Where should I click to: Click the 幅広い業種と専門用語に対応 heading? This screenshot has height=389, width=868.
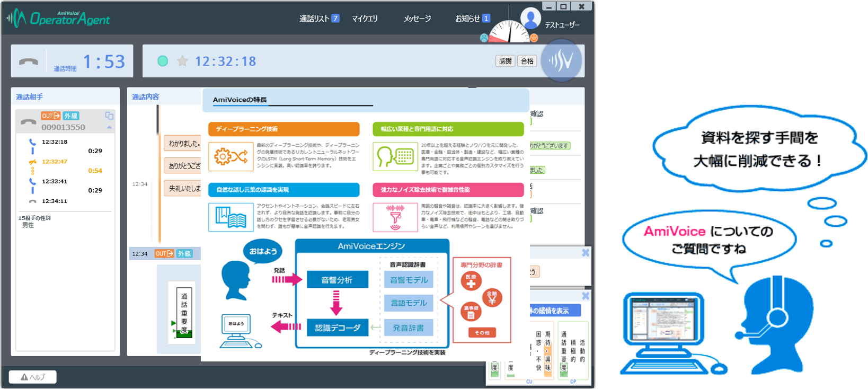(x=448, y=129)
